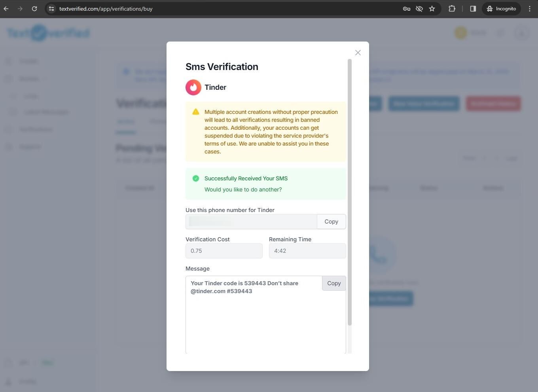Copy the received Tinder code message
Image resolution: width=538 pixels, height=392 pixels.
click(x=334, y=283)
